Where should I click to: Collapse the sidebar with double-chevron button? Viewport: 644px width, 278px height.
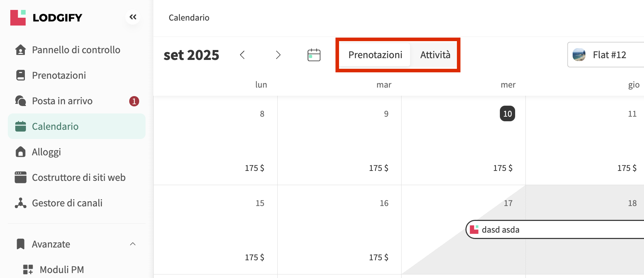click(133, 17)
